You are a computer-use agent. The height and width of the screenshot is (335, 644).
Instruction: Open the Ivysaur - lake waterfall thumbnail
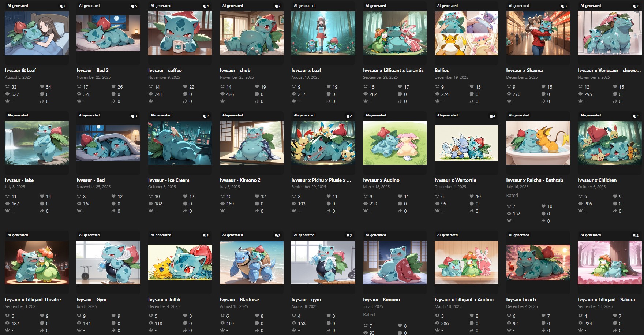pyautogui.click(x=37, y=143)
